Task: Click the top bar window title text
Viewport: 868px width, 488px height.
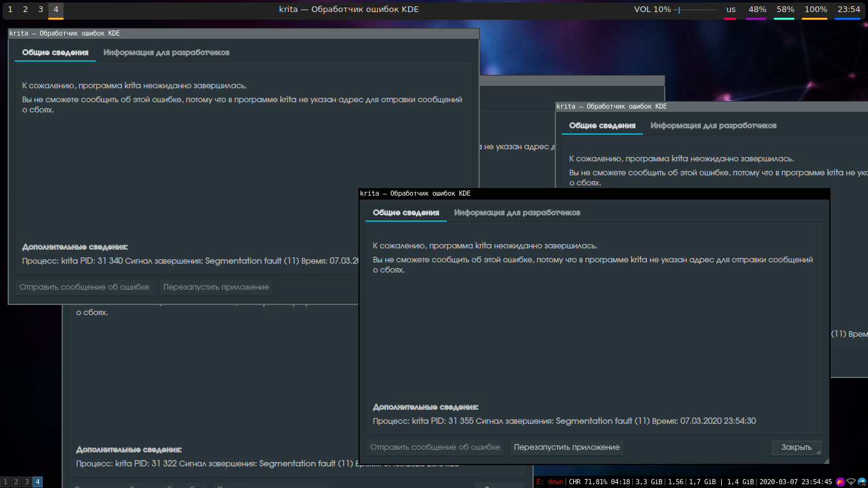Action: coord(349,10)
